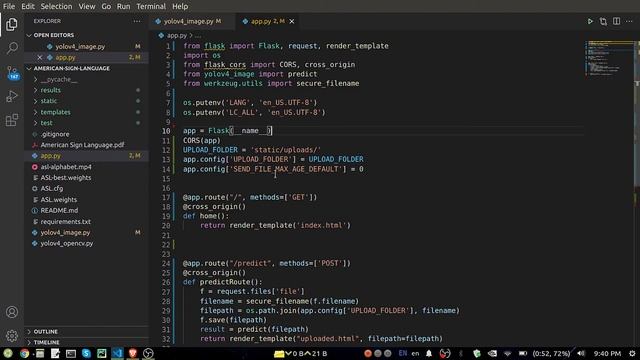Run Python file with play icon
The height and width of the screenshot is (360, 640).
point(590,21)
